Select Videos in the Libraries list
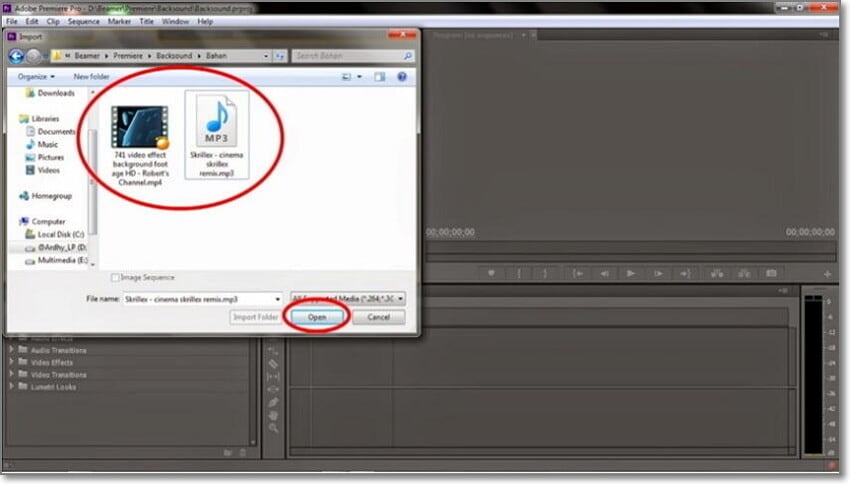The height and width of the screenshot is (484, 850). pyautogui.click(x=43, y=170)
